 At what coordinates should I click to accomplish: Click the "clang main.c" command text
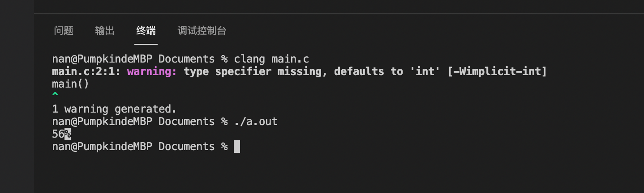tap(271, 59)
